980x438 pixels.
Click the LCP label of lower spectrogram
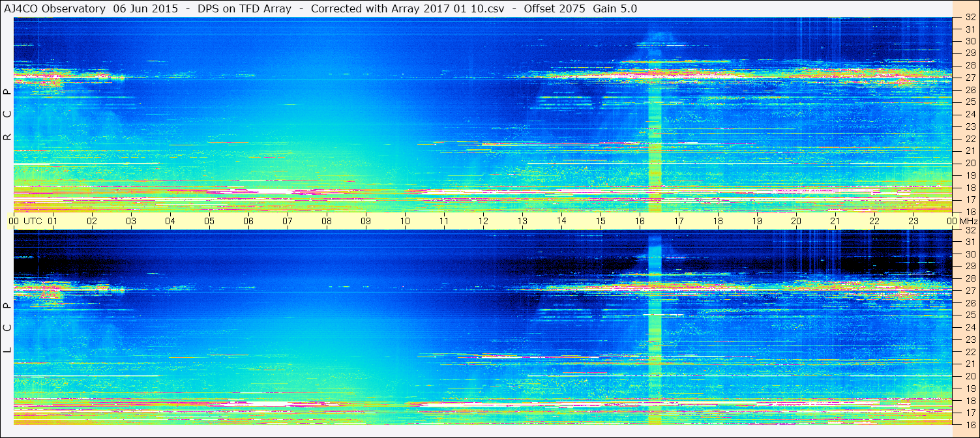(x=7, y=328)
